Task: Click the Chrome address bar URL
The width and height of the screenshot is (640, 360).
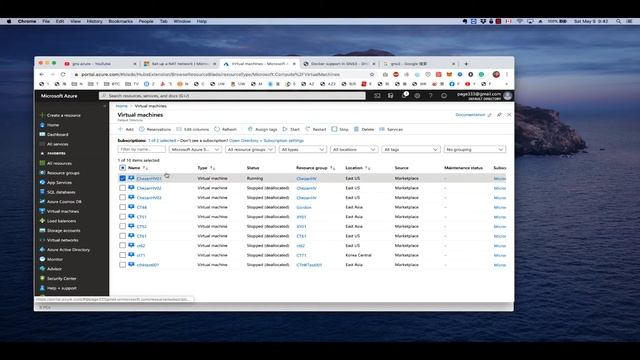Action: (x=211, y=74)
